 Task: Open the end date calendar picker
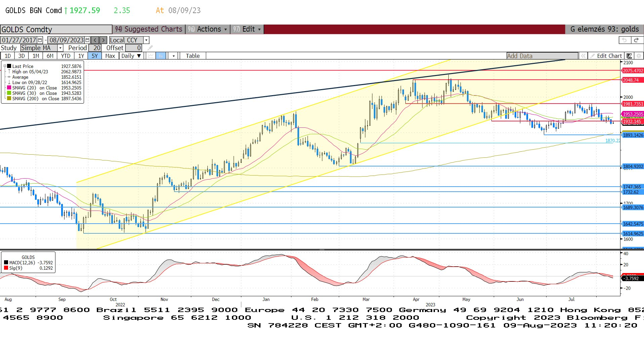coord(87,40)
